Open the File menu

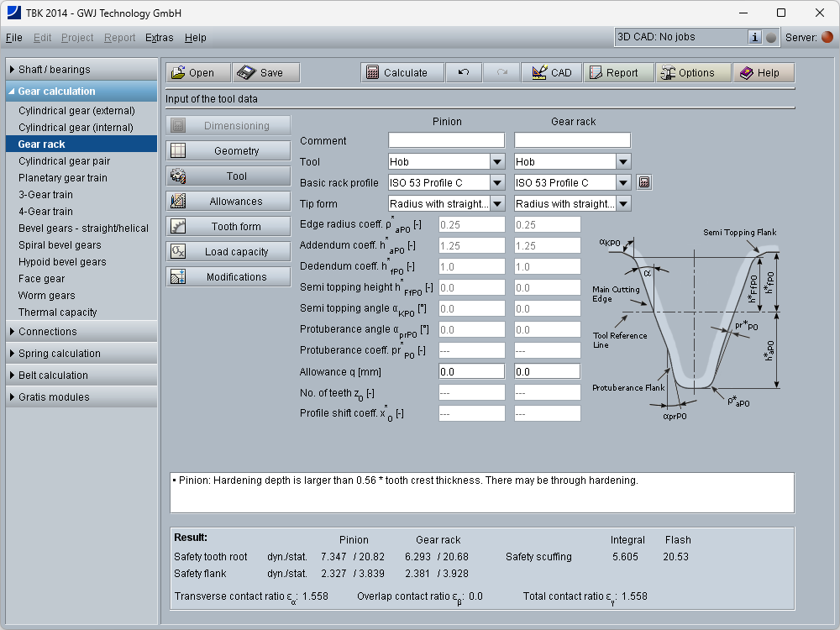pyautogui.click(x=14, y=38)
